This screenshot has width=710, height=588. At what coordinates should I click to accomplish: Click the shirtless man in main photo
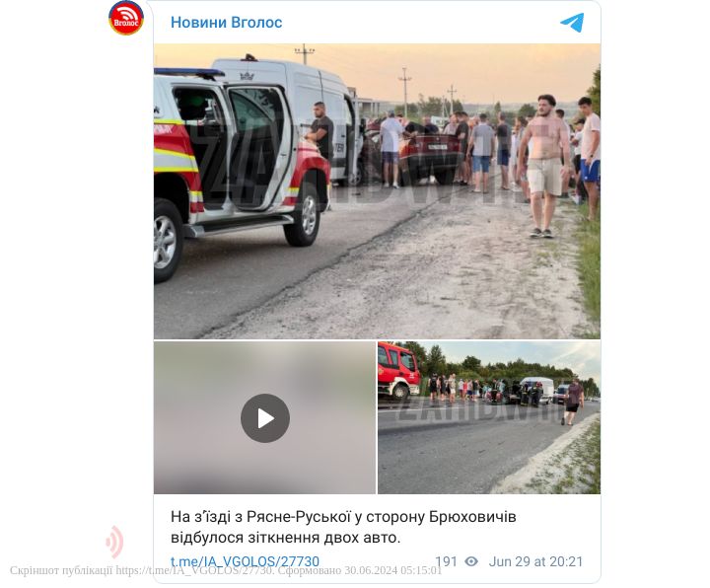[544, 166]
